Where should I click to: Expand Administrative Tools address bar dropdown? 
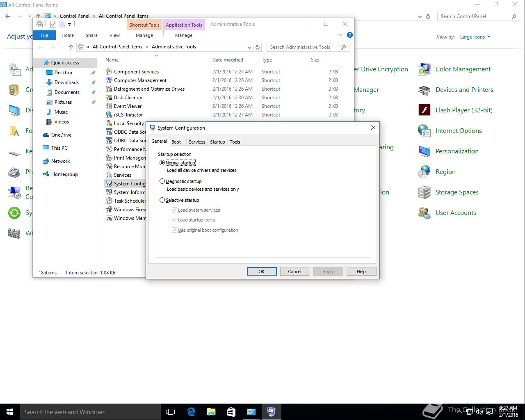coord(249,47)
